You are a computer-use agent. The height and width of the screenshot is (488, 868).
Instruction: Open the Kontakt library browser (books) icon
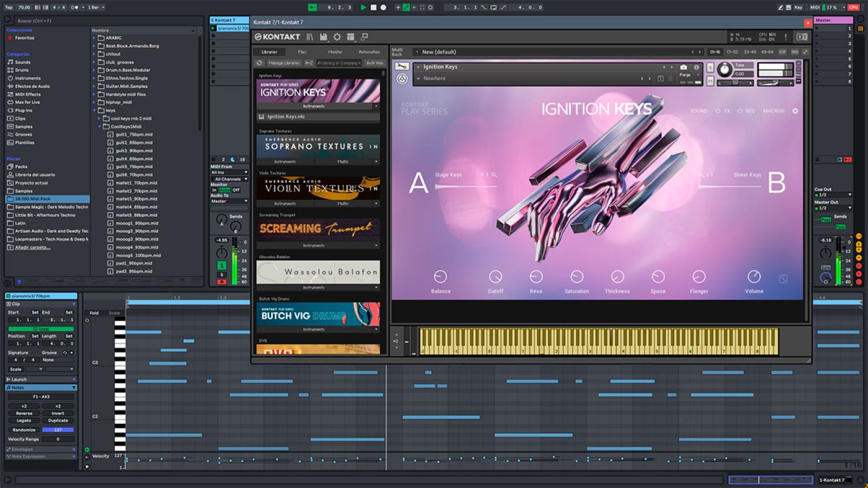coord(309,37)
